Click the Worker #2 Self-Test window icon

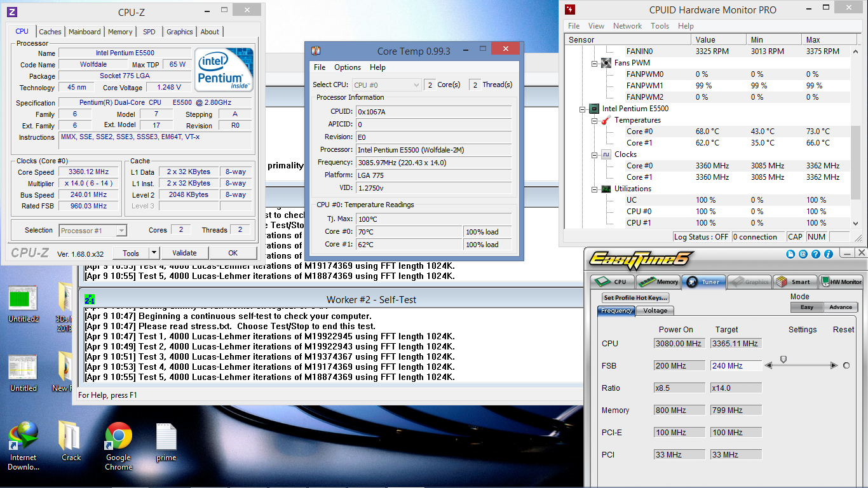90,299
